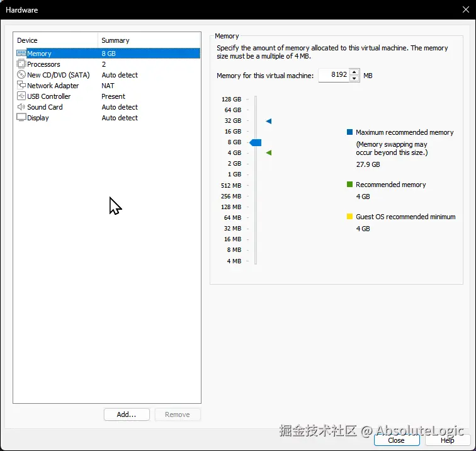Image resolution: width=476 pixels, height=451 pixels.
Task: Click Auto detect summary for Display
Action: [120, 118]
